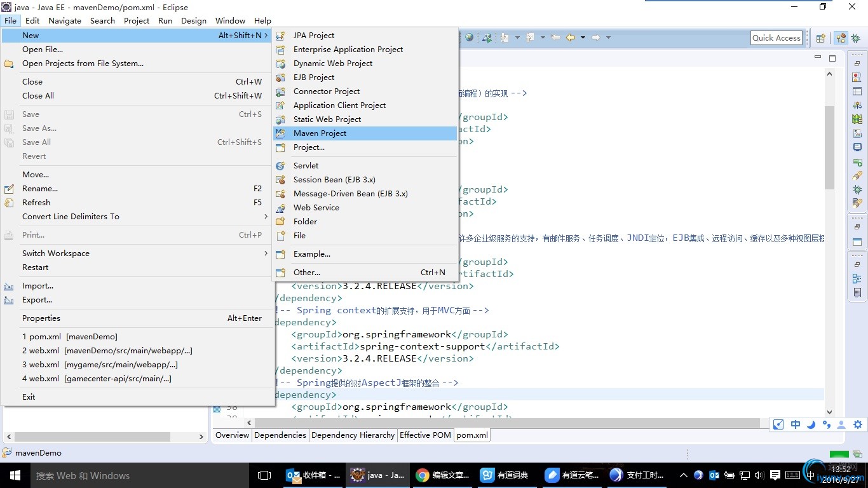Click the editor vertical scrollbar thumb
Image resolution: width=868 pixels, height=488 pixels.
pyautogui.click(x=829, y=147)
